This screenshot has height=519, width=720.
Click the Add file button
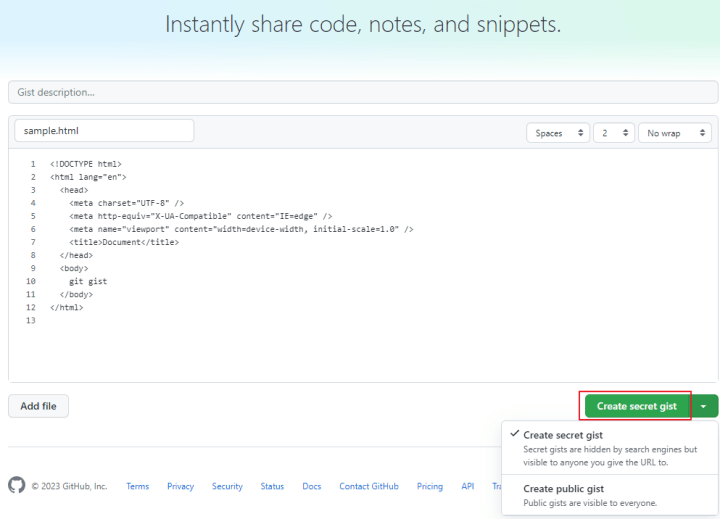38,406
